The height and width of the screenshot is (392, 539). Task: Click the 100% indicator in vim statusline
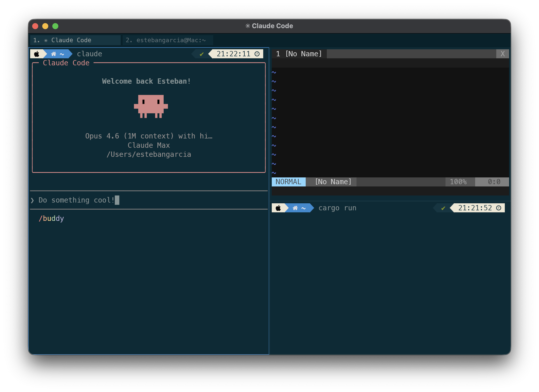(x=458, y=182)
